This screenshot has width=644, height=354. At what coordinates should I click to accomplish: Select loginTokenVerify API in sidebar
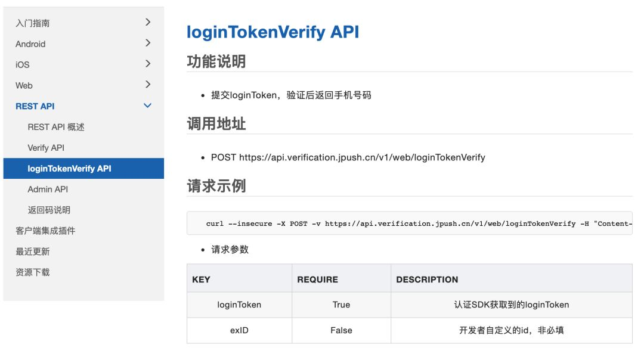pyautogui.click(x=69, y=169)
